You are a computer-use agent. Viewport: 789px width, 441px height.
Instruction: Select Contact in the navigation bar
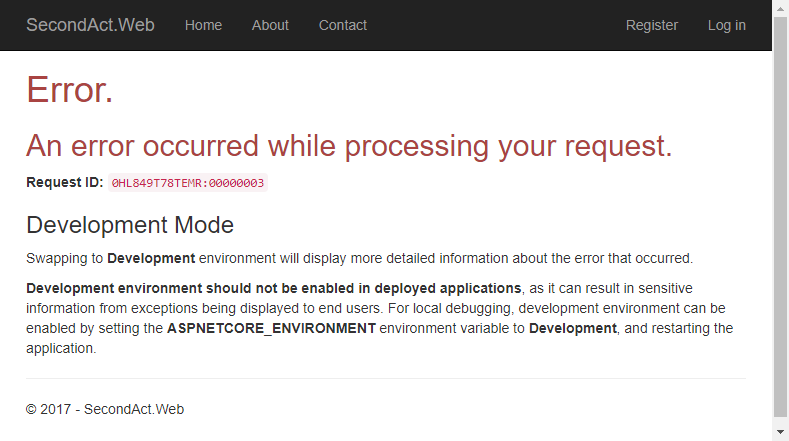[343, 25]
